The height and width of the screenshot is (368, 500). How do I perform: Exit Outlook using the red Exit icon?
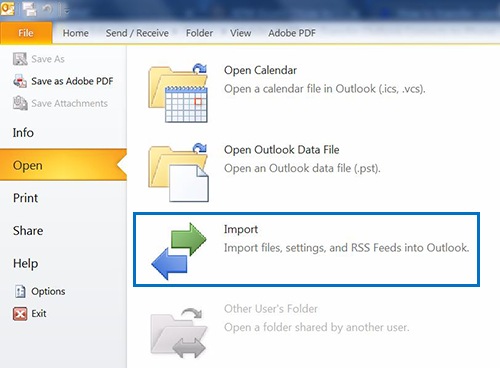20,314
